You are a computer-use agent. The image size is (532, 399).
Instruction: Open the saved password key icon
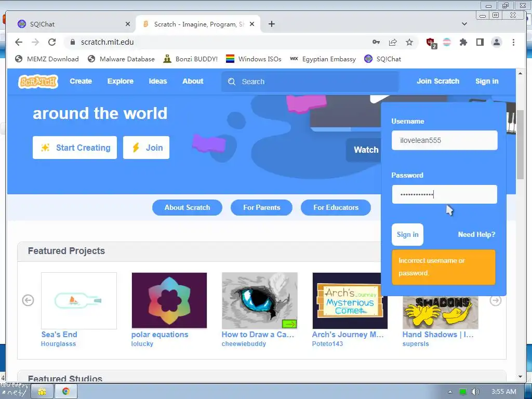point(376,42)
